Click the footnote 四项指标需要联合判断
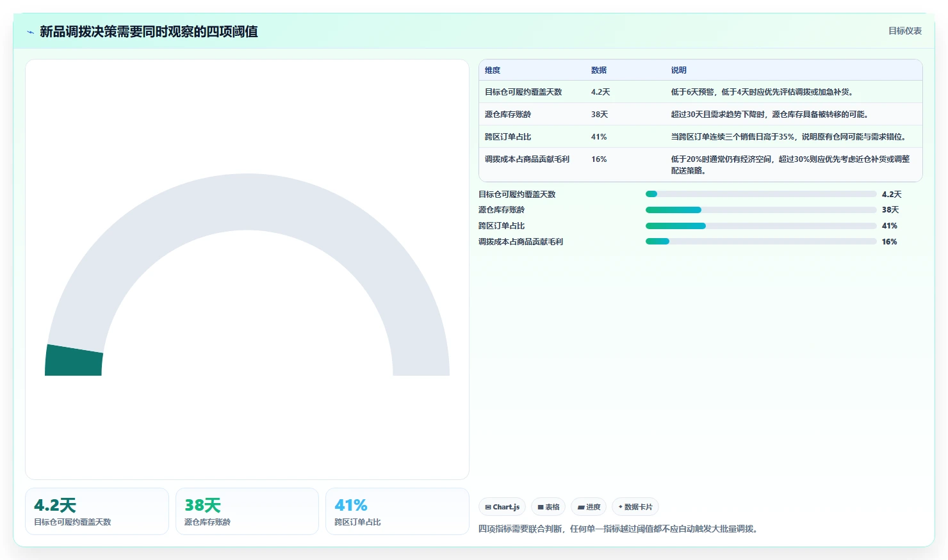 pyautogui.click(x=620, y=529)
